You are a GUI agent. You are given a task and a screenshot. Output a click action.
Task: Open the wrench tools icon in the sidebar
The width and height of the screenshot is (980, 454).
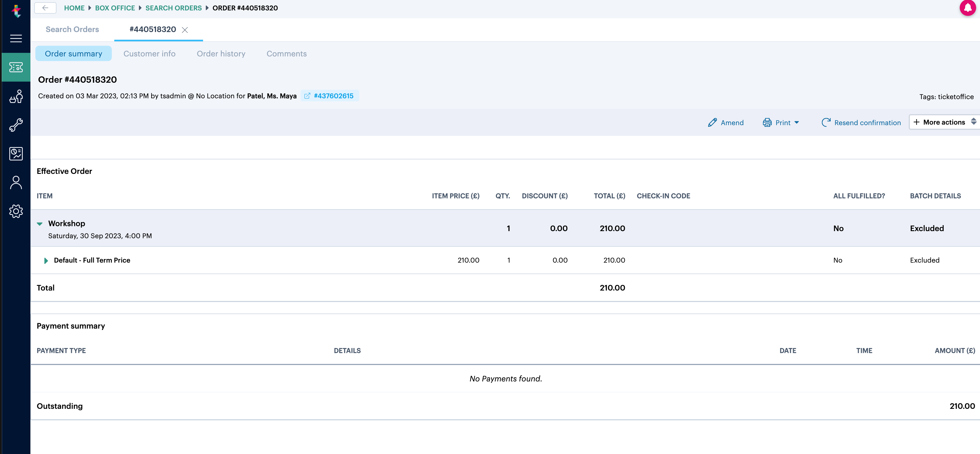tap(16, 125)
